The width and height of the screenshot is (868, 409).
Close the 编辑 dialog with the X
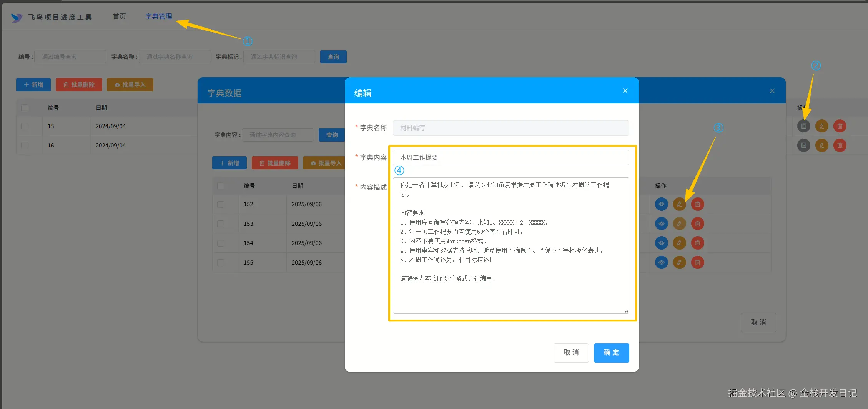tap(625, 91)
